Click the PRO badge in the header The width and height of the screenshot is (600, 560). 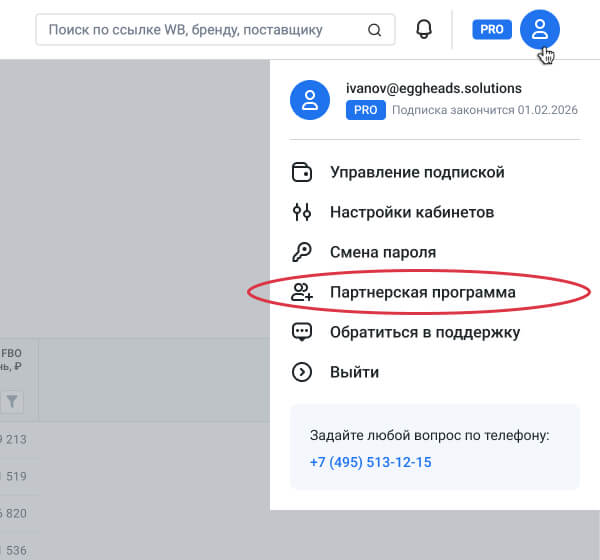click(x=491, y=30)
